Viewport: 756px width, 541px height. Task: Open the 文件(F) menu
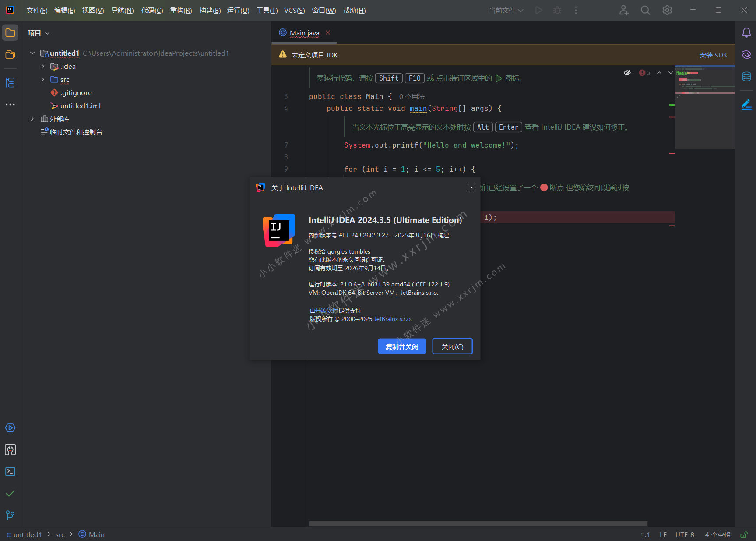click(37, 10)
